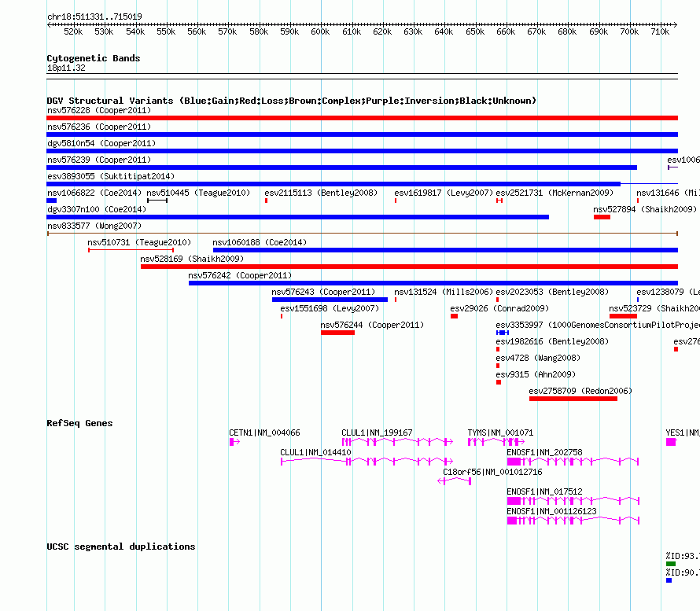Click the 520k position on ruler
The image size is (700, 611).
(x=73, y=31)
